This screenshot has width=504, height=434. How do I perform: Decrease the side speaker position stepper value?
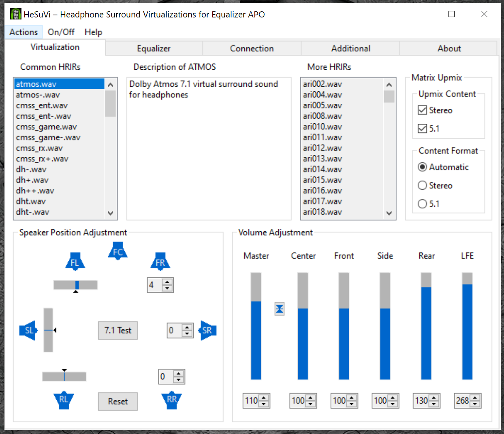(x=187, y=333)
